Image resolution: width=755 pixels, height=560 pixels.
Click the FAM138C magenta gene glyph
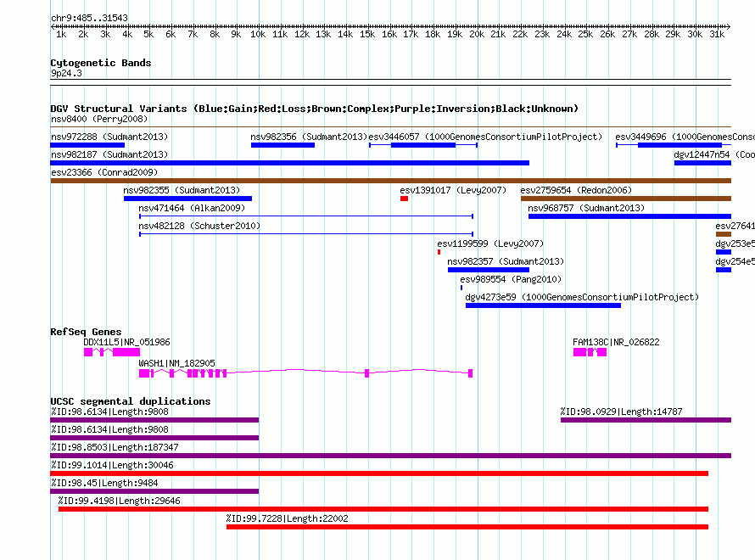590,352
